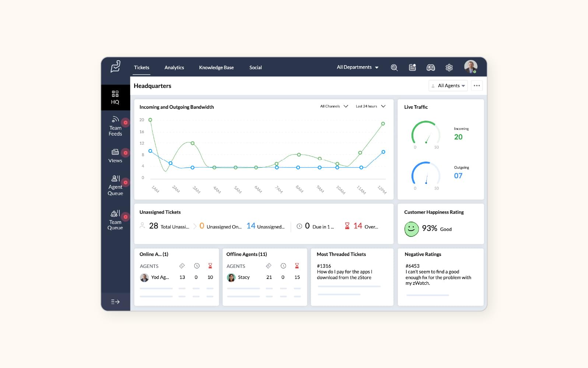Open the search magnifier icon
Viewport: 588px width, 368px height.
pyautogui.click(x=394, y=68)
